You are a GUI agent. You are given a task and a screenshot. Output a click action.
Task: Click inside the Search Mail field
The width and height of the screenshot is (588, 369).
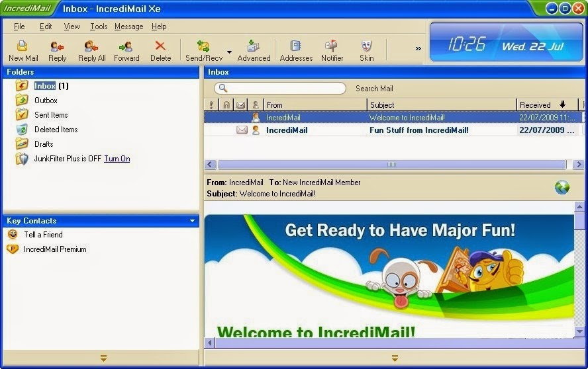pos(279,89)
